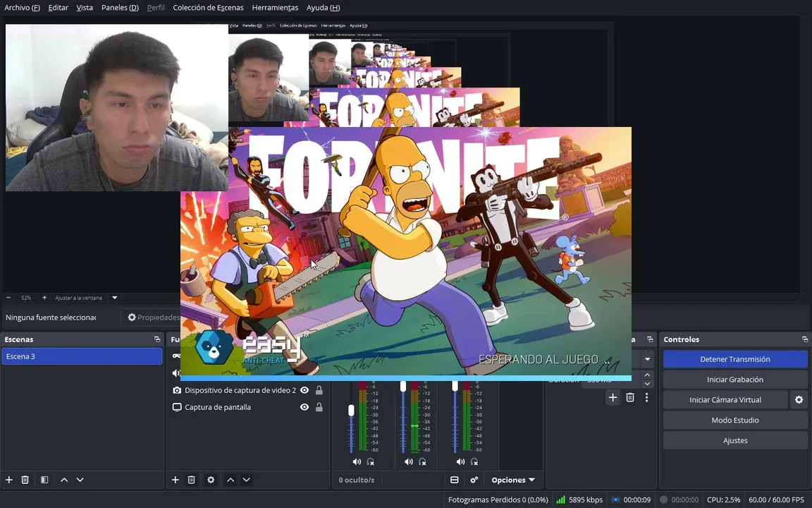Add a scene transition with plus icon

(613, 398)
